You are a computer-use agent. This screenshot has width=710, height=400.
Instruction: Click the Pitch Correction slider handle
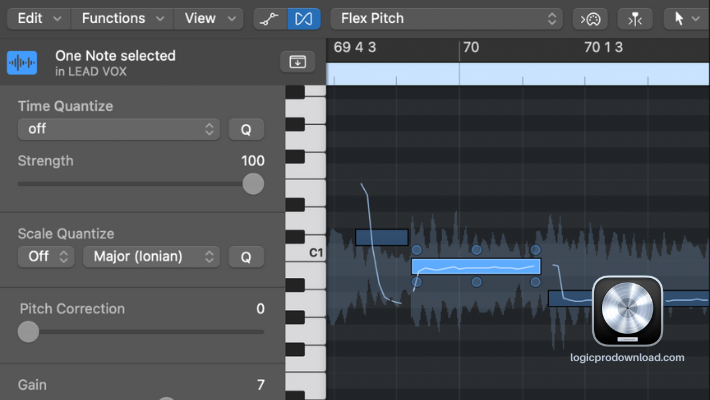28,332
